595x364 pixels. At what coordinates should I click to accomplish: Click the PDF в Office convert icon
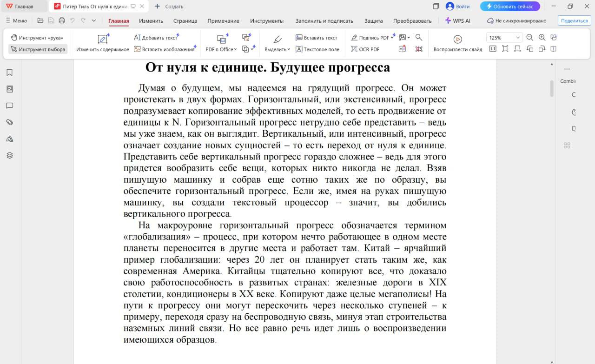click(222, 39)
